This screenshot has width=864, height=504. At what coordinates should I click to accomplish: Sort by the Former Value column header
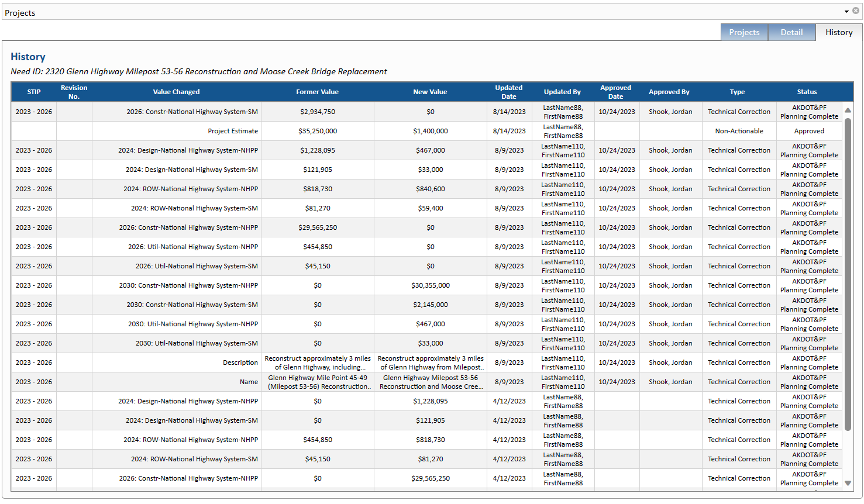[x=317, y=92]
